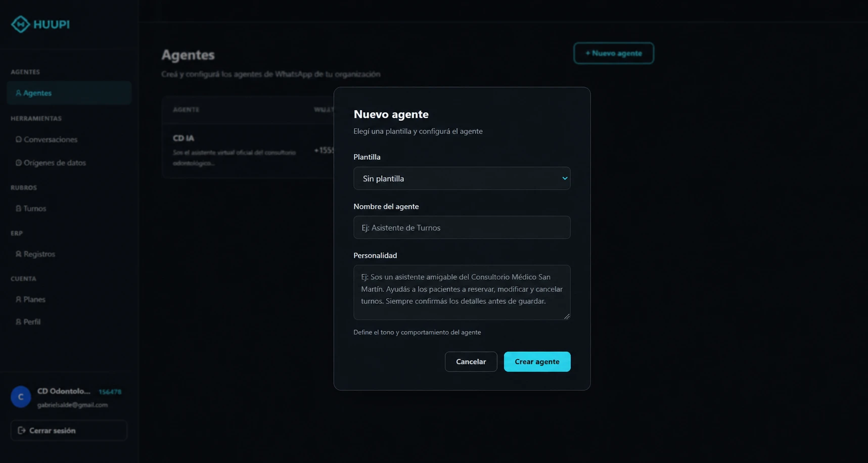Open the Agentes sidebar item

pos(69,93)
